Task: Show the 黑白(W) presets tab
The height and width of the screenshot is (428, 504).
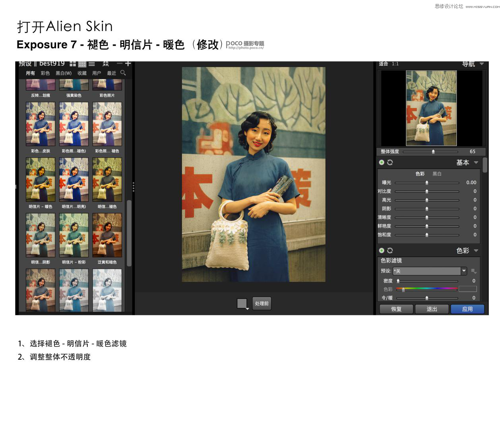Action: tap(64, 73)
